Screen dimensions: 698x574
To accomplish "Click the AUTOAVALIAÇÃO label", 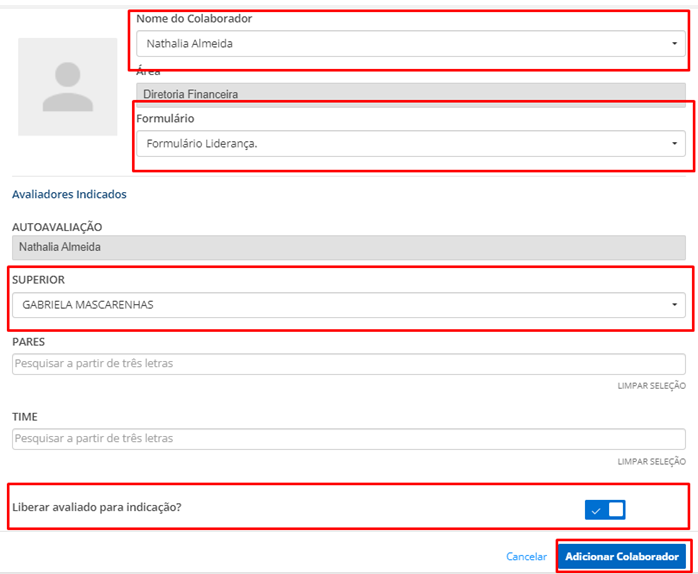I will tap(57, 227).
